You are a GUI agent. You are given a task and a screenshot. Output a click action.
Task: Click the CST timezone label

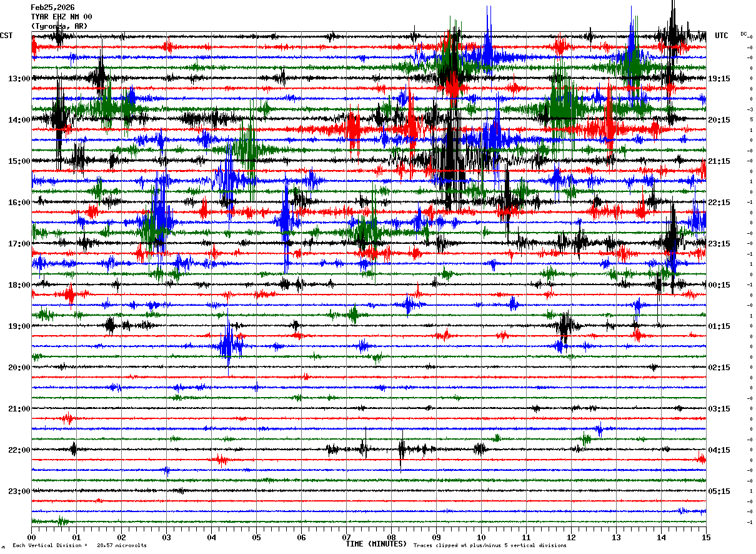6,36
